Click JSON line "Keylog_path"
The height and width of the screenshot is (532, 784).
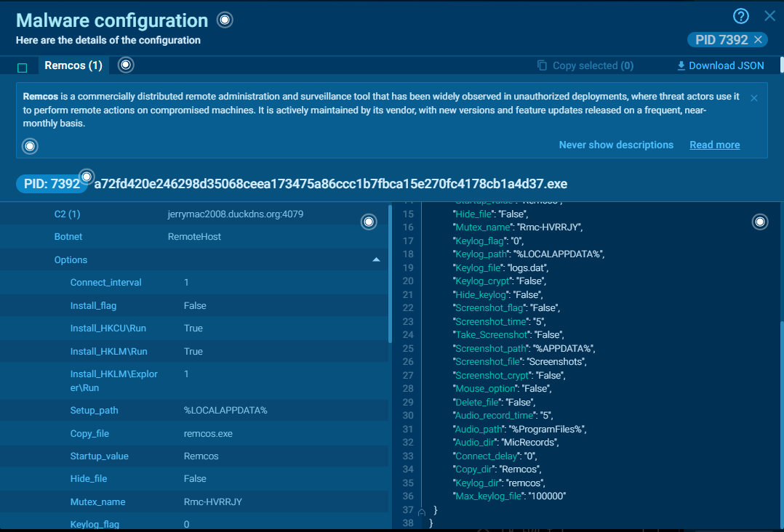(x=529, y=254)
